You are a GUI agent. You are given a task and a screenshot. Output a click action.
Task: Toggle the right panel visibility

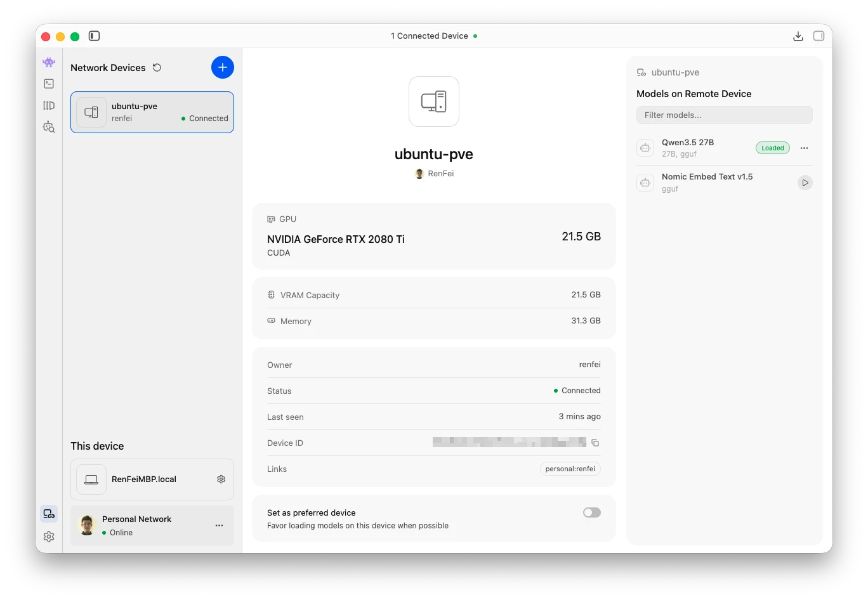point(819,36)
